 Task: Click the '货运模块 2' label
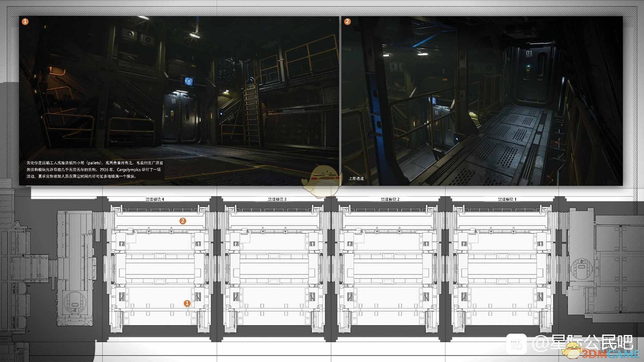tap(390, 199)
